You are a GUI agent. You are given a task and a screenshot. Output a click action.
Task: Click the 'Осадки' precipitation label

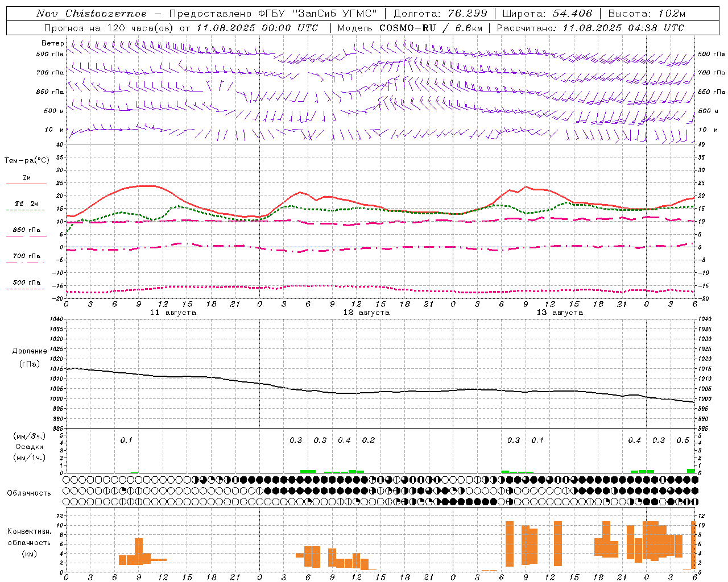[30, 447]
